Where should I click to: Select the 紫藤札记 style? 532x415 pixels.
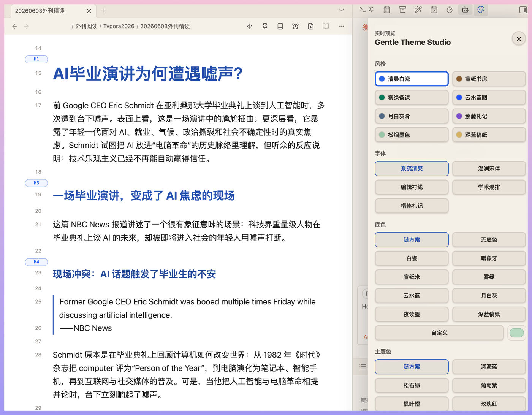pos(489,116)
